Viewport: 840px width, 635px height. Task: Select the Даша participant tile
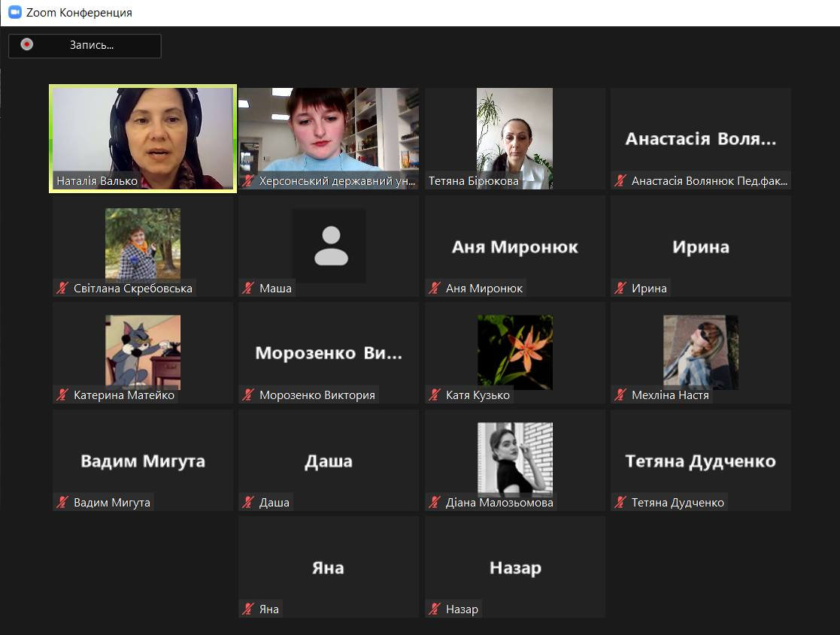[x=329, y=460]
